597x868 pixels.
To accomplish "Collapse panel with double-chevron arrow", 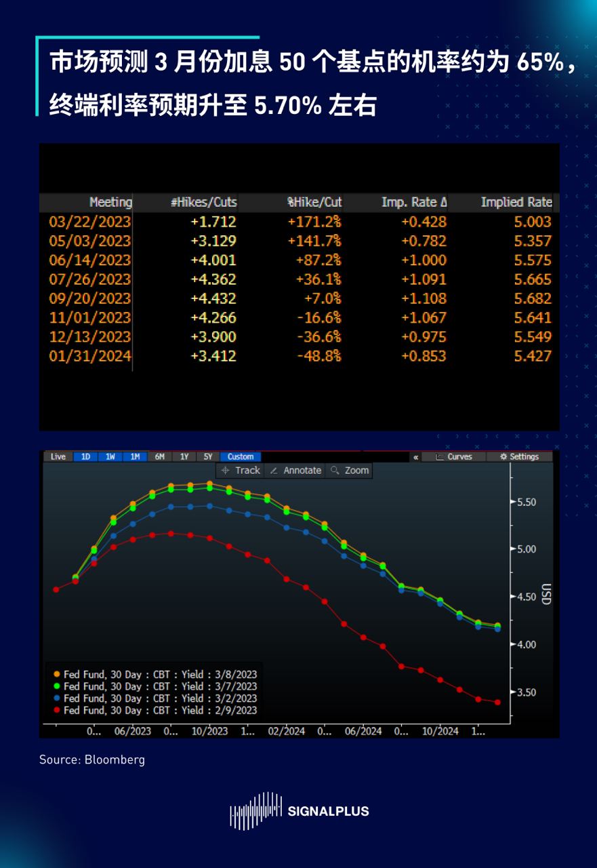I will click(415, 457).
